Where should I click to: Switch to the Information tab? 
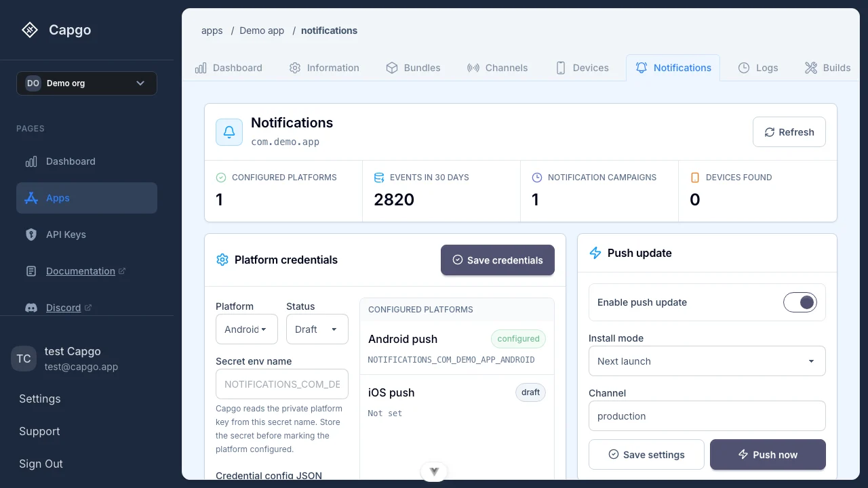(324, 68)
